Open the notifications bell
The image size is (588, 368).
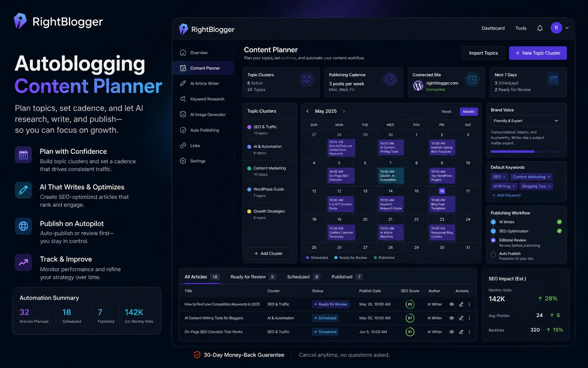tap(540, 28)
